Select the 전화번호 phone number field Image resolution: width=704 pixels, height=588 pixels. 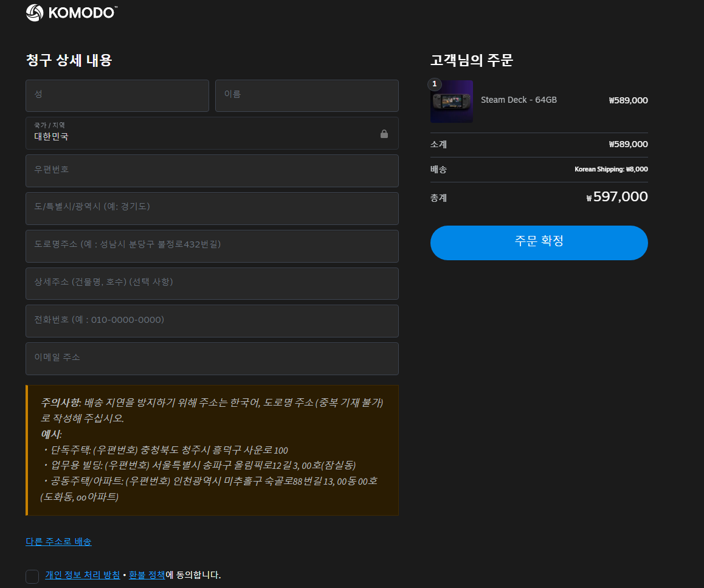(212, 321)
